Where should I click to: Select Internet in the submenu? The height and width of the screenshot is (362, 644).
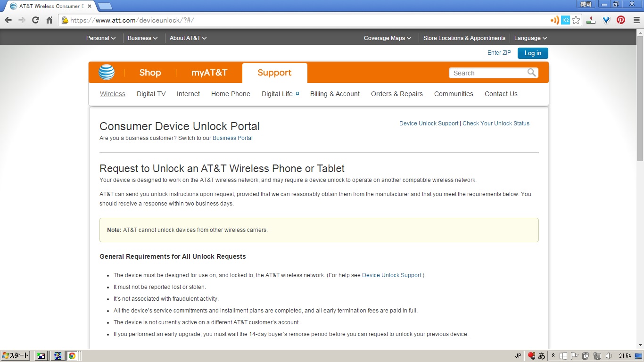tap(189, 94)
